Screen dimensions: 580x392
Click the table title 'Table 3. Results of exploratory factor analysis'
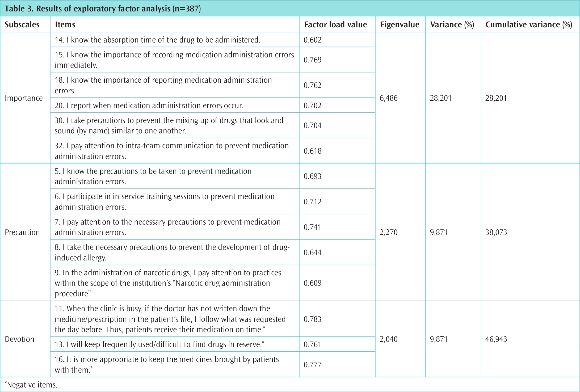[103, 9]
